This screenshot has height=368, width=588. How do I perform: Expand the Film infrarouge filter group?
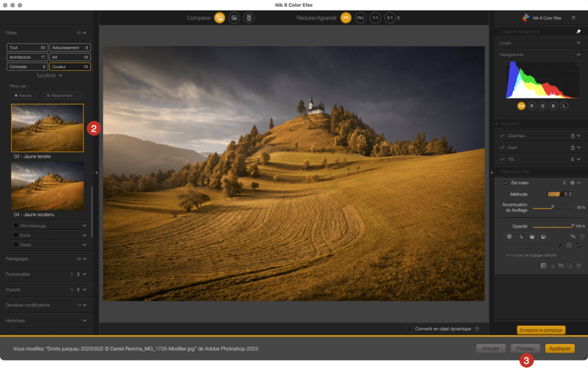[84, 225]
